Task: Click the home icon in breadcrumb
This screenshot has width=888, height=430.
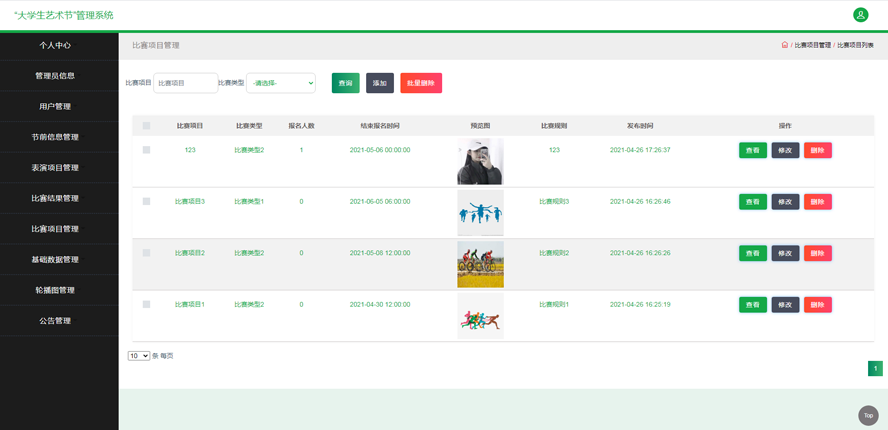Action: [x=784, y=45]
